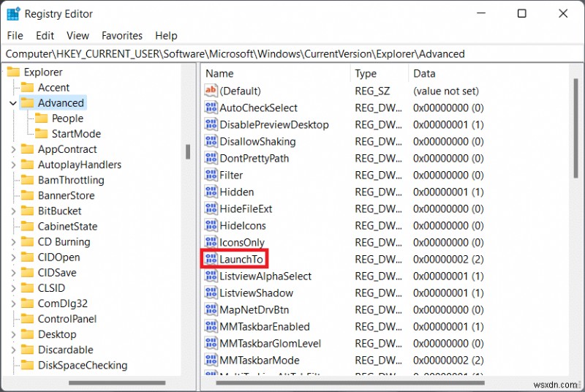This screenshot has height=392, width=585.
Task: Click the AutoCheckSelect DWORD icon
Action: point(211,108)
